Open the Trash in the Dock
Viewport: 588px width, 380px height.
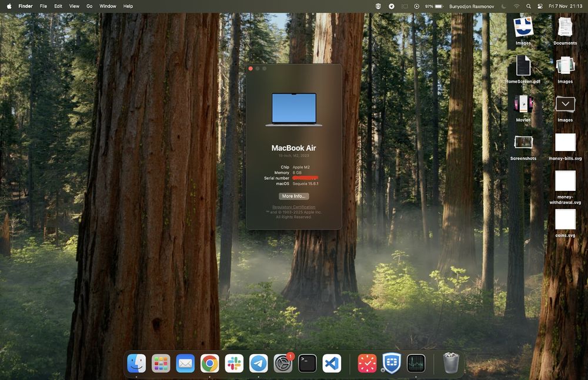pos(451,363)
